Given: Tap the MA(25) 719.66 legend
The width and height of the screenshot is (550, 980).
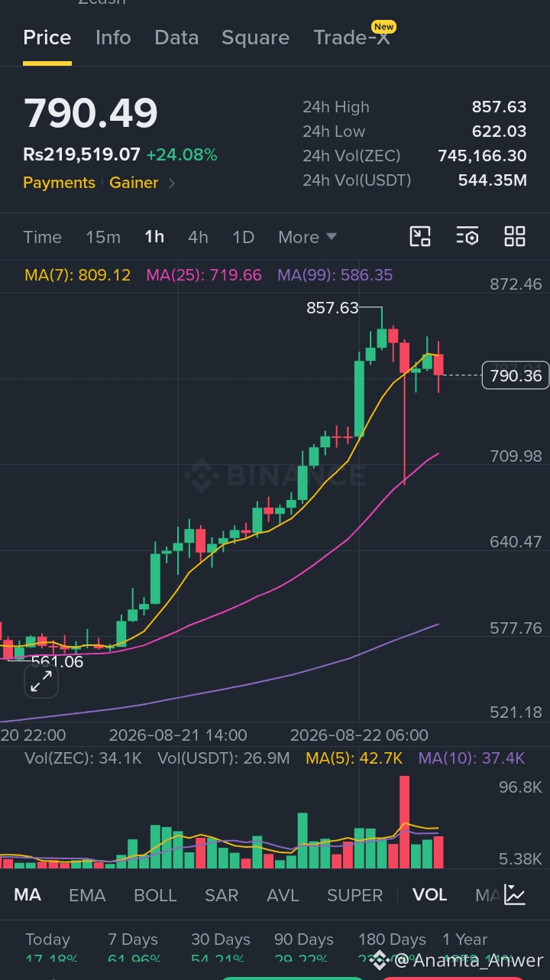Looking at the screenshot, I should pyautogui.click(x=204, y=275).
